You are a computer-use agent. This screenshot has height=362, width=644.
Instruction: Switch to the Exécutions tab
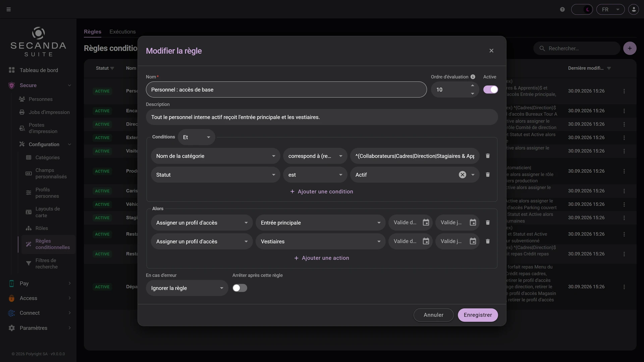coord(122,32)
